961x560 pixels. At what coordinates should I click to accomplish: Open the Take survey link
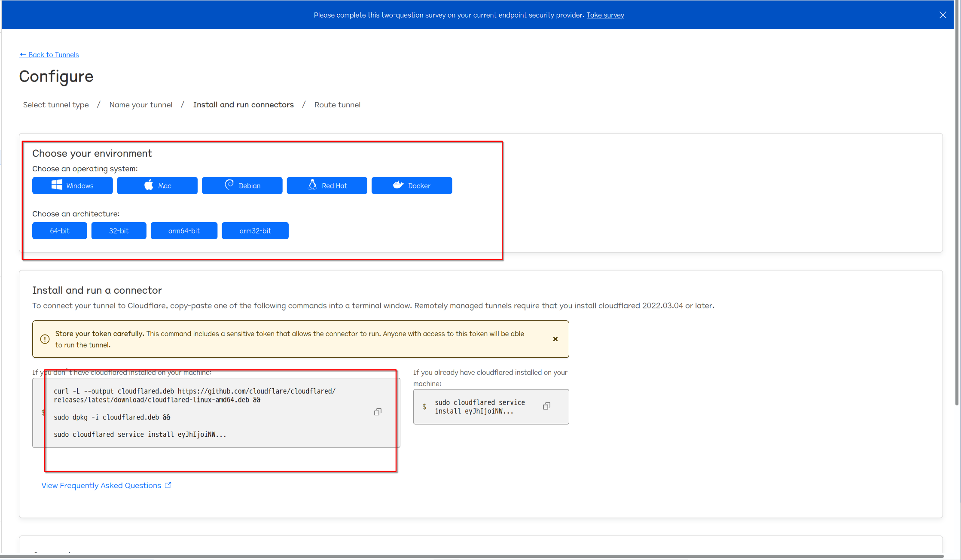[x=605, y=15]
